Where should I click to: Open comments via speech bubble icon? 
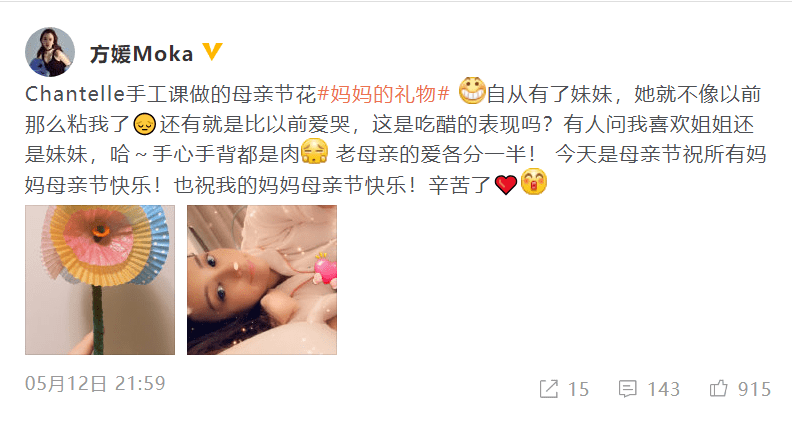(628, 389)
